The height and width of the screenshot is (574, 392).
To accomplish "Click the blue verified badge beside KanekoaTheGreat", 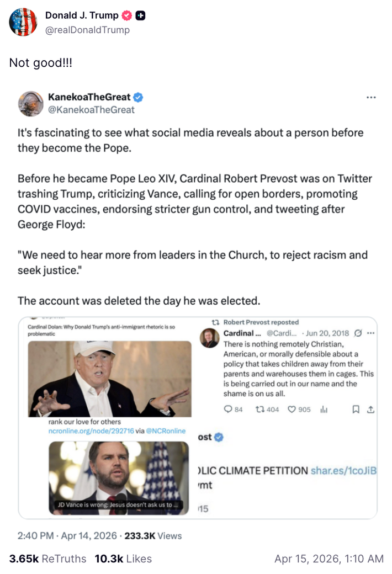I will point(139,97).
